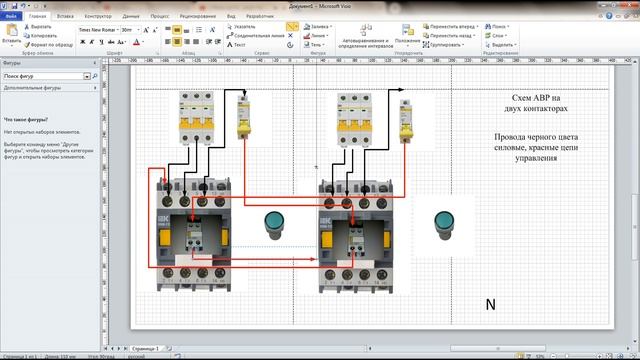Switch to the Рецензирование tab
Viewport: 640px width, 360px height.
click(x=198, y=16)
